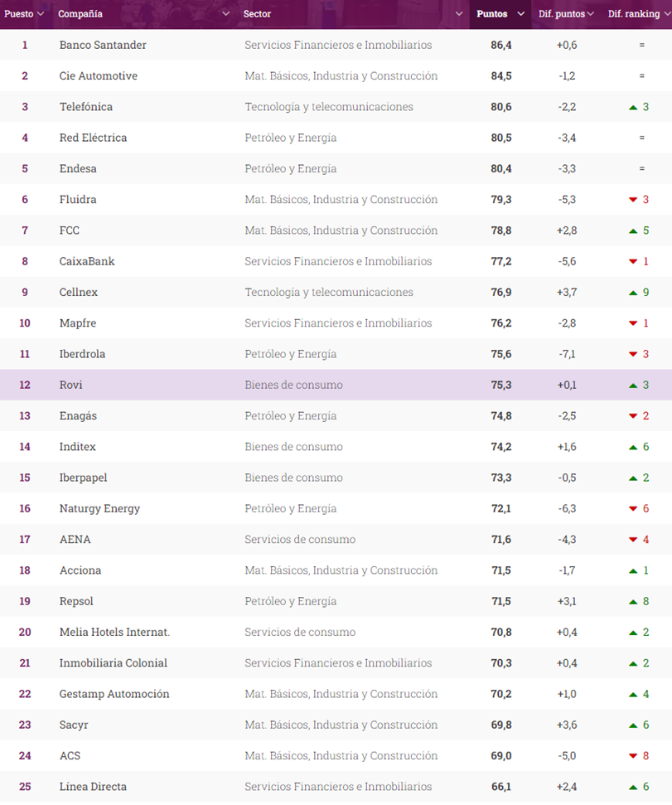672x805 pixels.
Task: Click the red down arrow in Fluidra row
Action: (633, 200)
